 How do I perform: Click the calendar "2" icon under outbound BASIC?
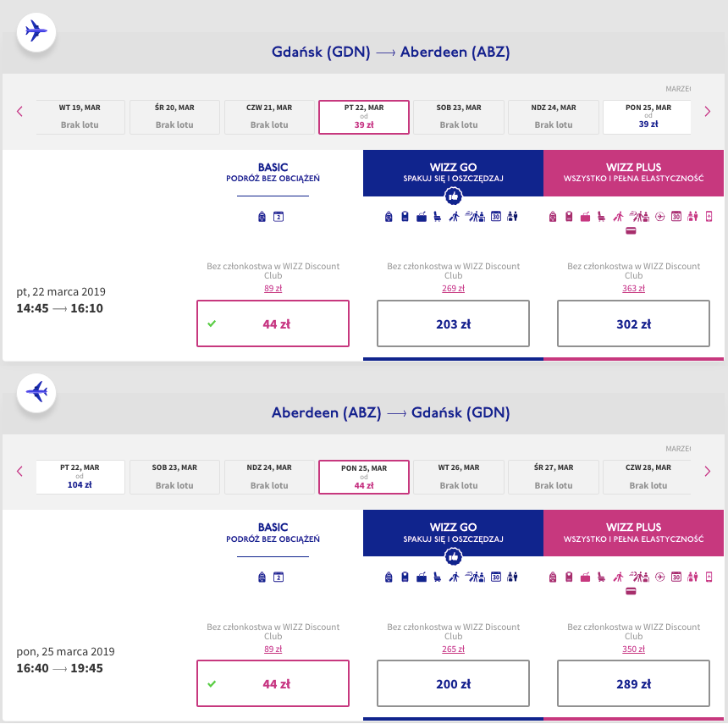click(279, 217)
